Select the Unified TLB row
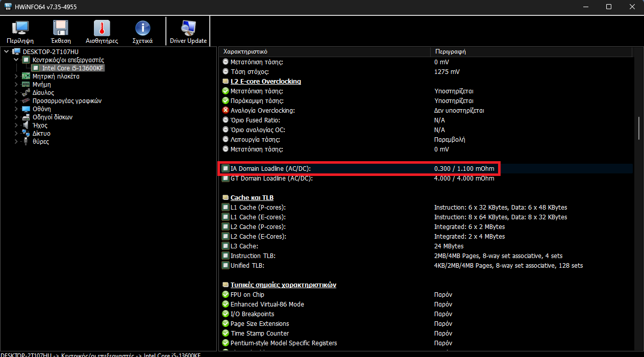 point(426,266)
